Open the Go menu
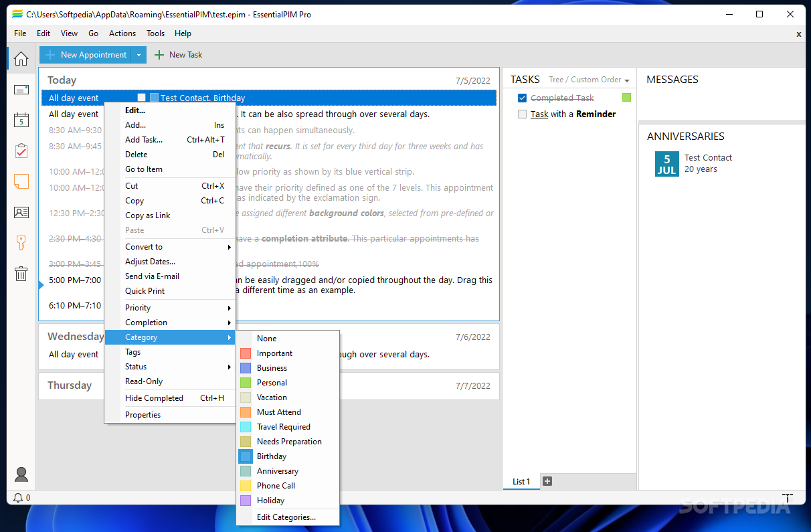Screen dimensions: 811x532 pos(93,33)
